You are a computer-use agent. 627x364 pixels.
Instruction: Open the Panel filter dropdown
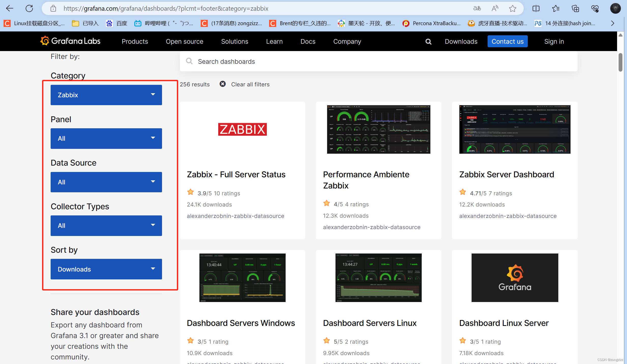pyautogui.click(x=106, y=138)
